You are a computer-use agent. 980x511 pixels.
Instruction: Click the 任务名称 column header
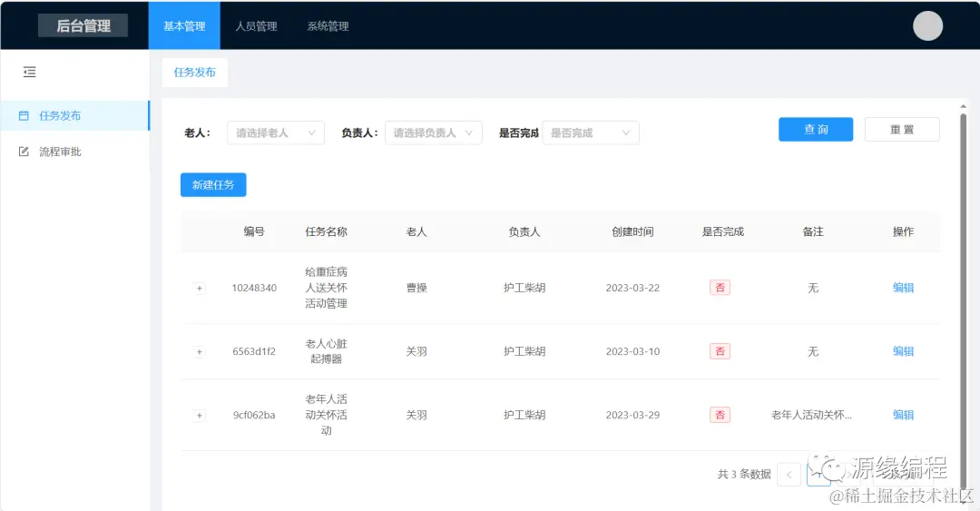327,231
